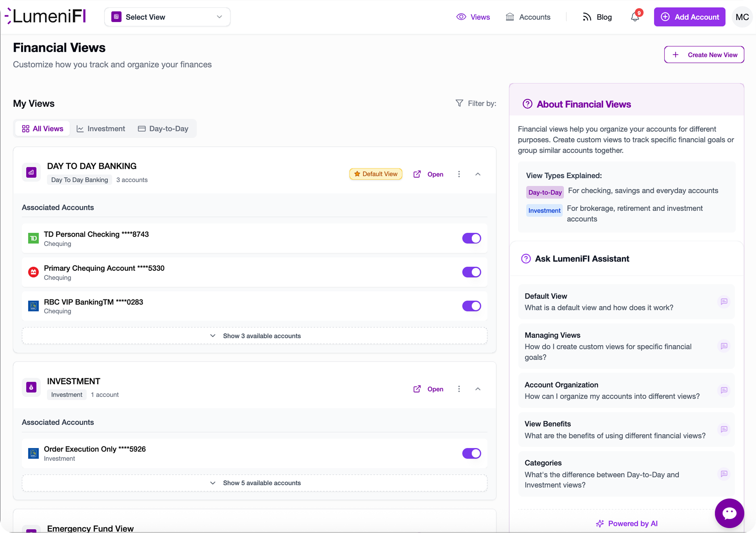Viewport: 756px width, 533px height.
Task: Collapse the Day To Day Banking card
Action: [x=478, y=174]
